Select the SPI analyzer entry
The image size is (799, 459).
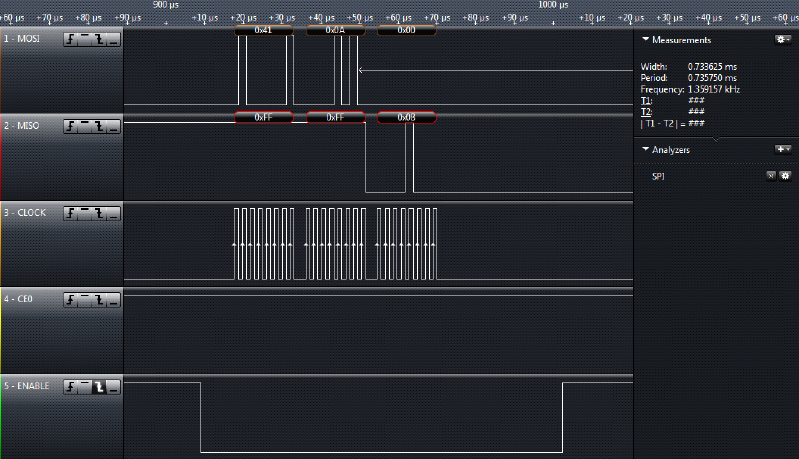click(x=658, y=176)
